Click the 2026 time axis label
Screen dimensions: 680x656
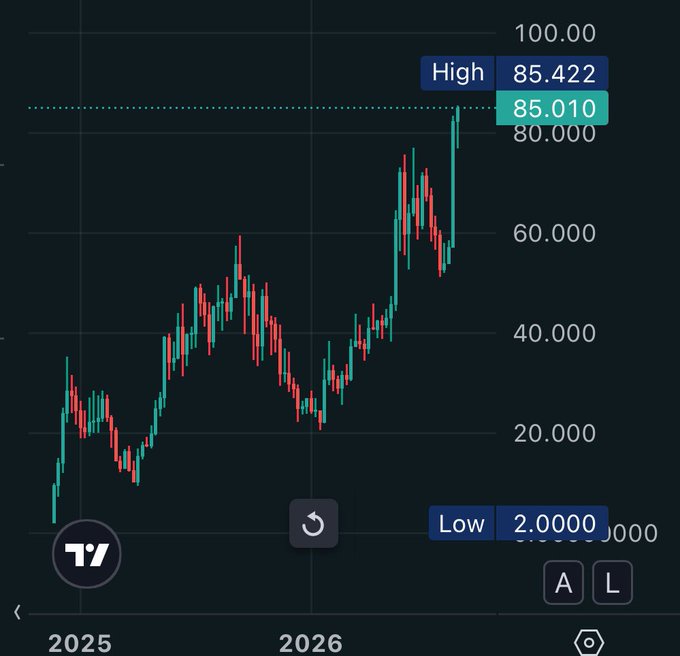click(x=311, y=643)
